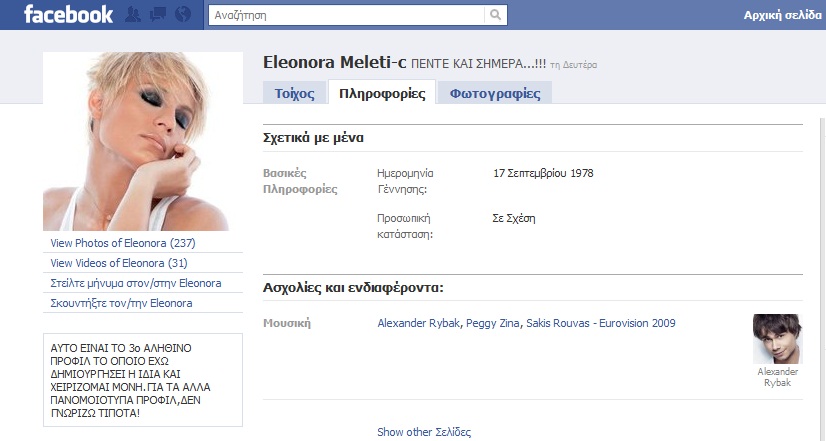
Task: Click the status text ΠΕΝΤΕ ΚΑΙ ΣΗΜΕΡΑ...!!!
Action: click(478, 64)
